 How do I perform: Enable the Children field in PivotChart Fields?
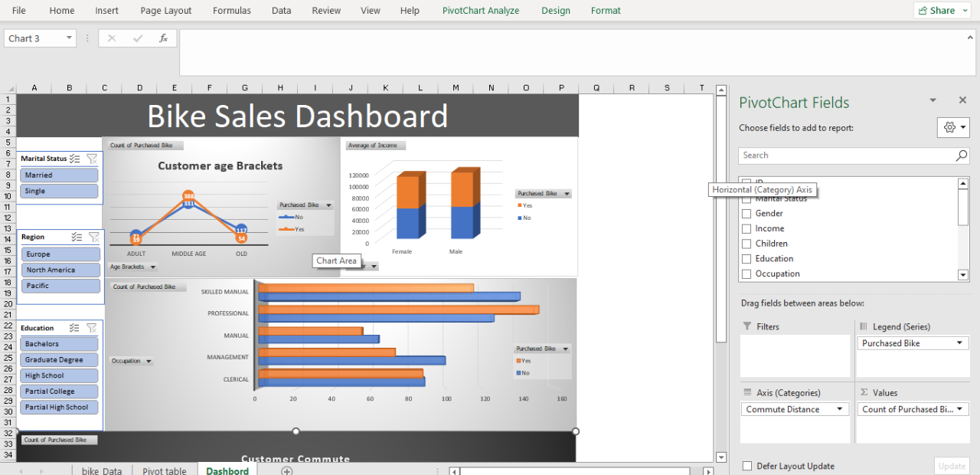click(x=746, y=244)
